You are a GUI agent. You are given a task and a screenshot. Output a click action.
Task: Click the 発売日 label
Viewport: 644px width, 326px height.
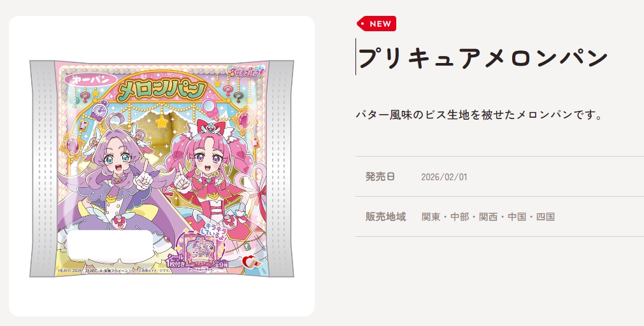pyautogui.click(x=380, y=176)
